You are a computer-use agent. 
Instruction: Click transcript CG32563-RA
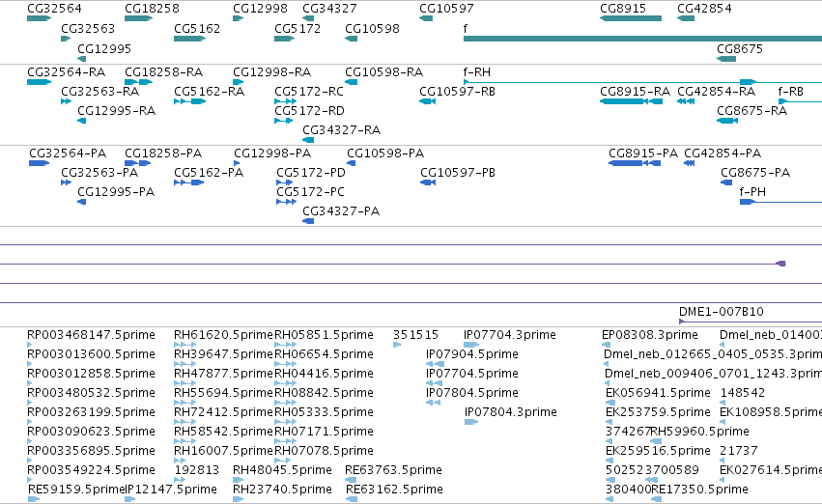100,92
